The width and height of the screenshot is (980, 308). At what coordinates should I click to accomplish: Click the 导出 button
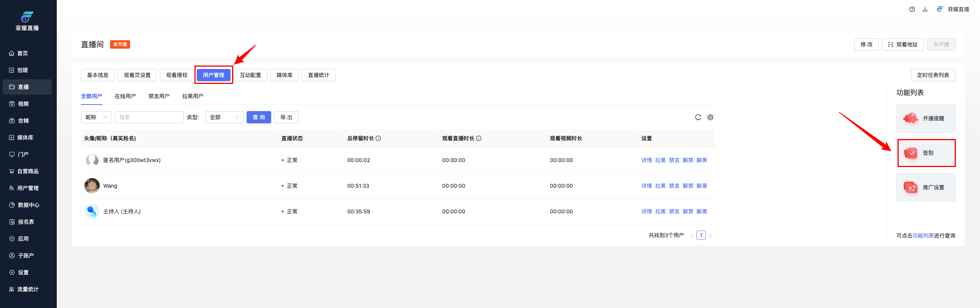click(286, 117)
